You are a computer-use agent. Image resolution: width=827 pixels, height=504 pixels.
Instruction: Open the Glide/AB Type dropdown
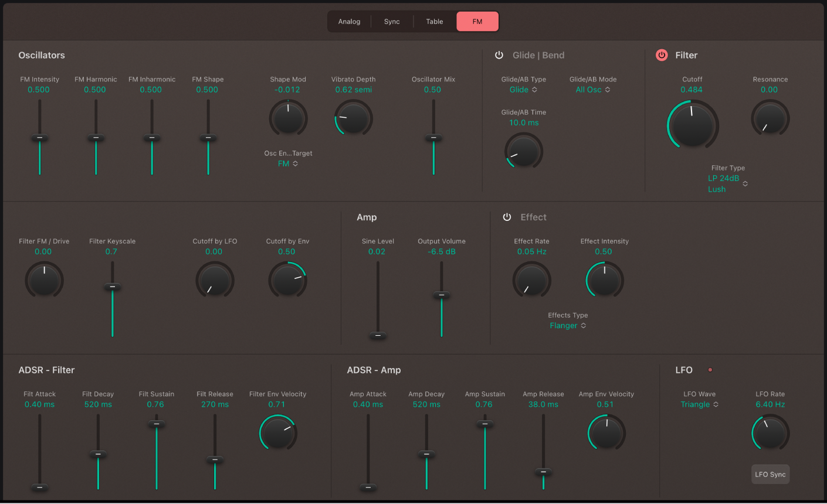click(x=523, y=90)
